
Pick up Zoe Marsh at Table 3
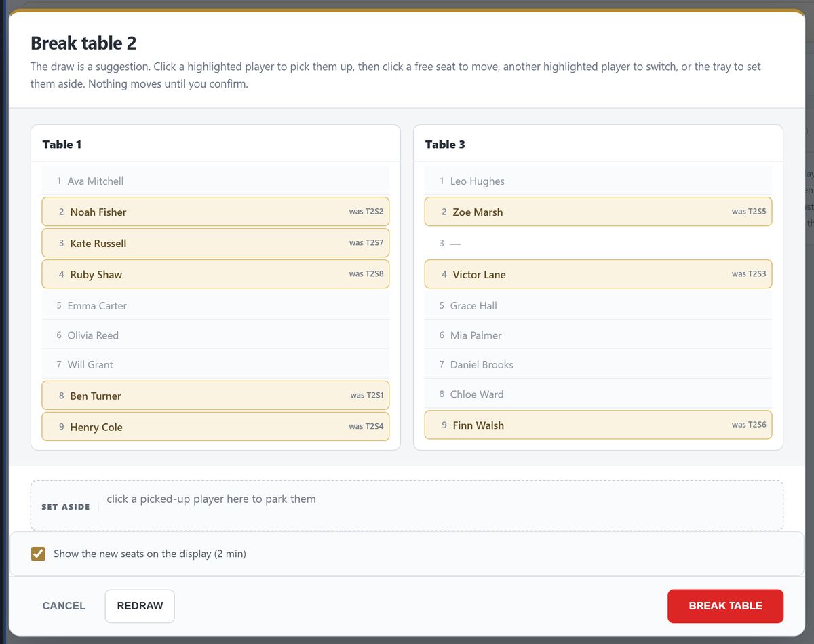point(598,212)
